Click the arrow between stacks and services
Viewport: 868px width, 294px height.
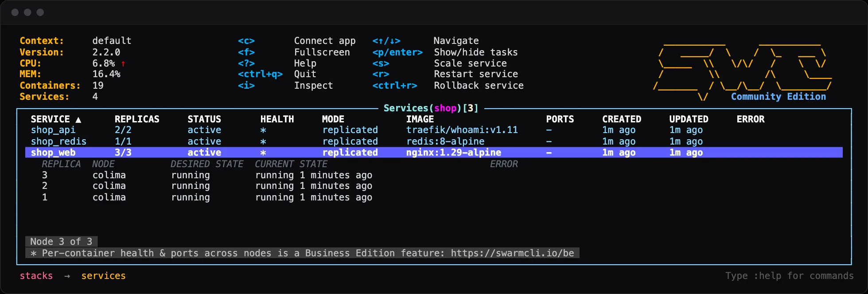point(67,276)
